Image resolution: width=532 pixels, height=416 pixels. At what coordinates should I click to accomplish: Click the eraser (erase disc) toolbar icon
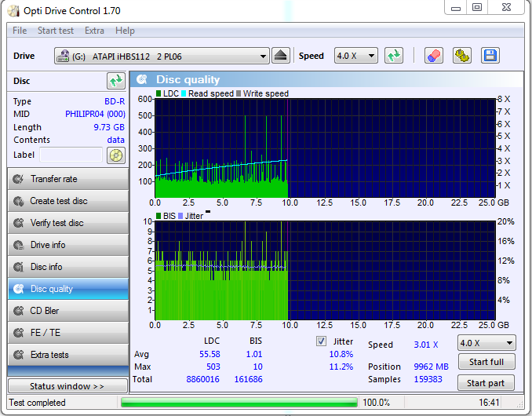pos(434,56)
